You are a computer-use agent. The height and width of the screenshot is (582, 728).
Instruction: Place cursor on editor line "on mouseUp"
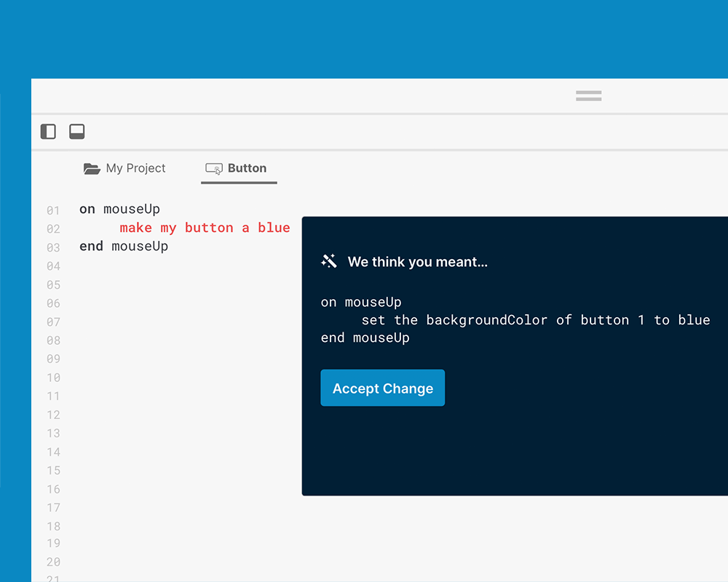pyautogui.click(x=119, y=210)
